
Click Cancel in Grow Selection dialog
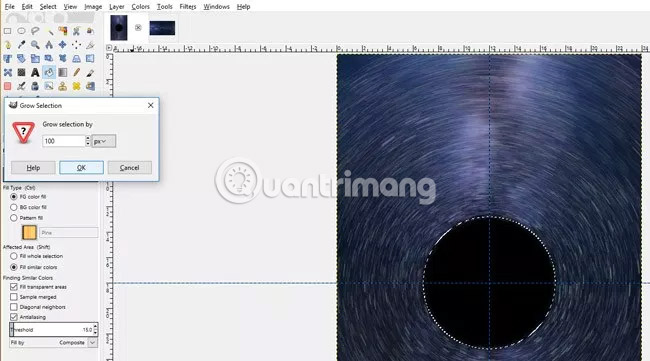click(x=130, y=167)
